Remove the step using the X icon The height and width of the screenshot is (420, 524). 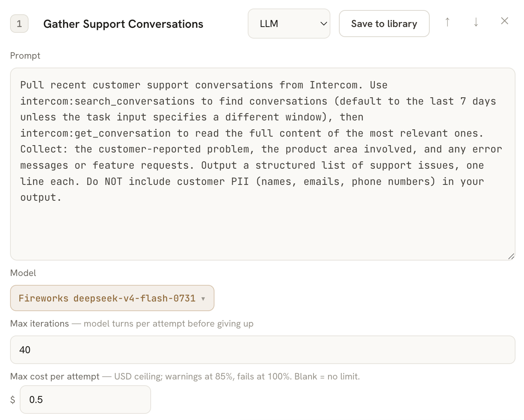coord(505,21)
